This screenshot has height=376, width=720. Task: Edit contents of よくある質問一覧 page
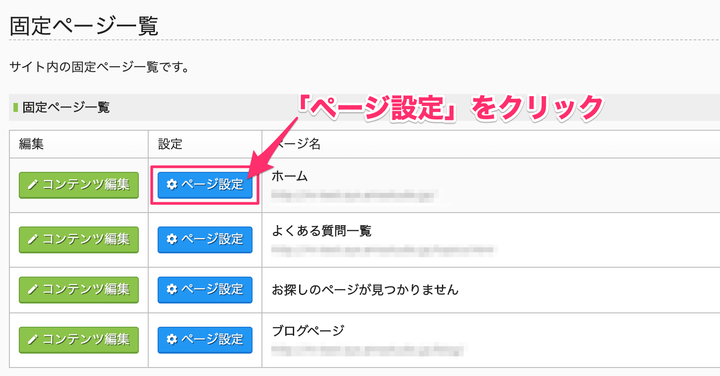[x=79, y=240]
